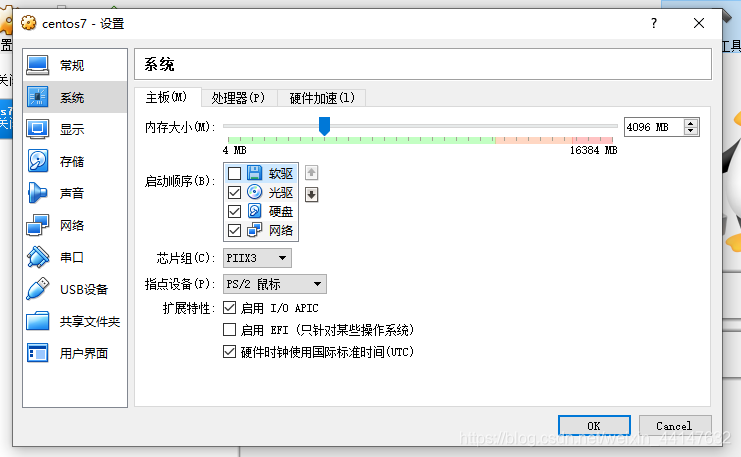Select 用户界面 label in settings sidebar
This screenshot has height=457, width=741.
[x=84, y=353]
